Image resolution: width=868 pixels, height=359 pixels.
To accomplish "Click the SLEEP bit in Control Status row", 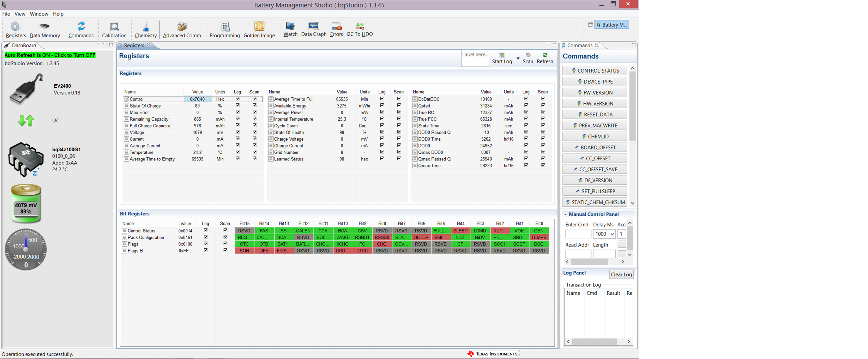I will (x=460, y=231).
